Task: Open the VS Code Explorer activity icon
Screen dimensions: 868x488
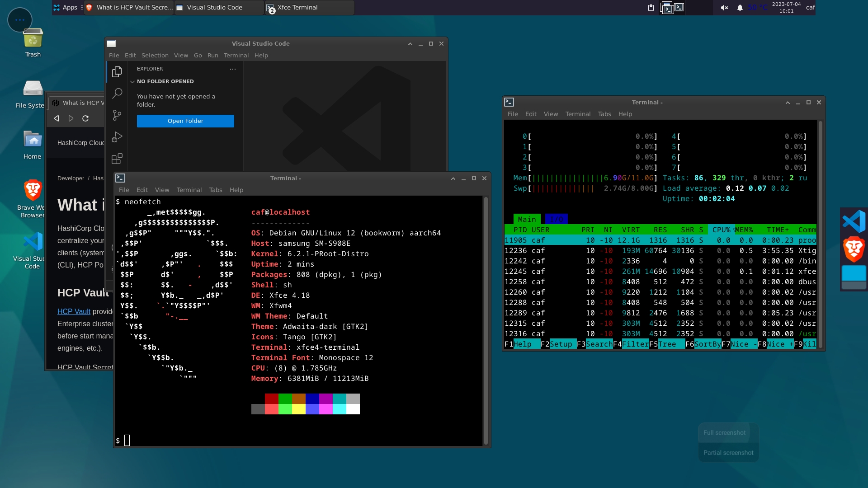Action: coord(117,72)
